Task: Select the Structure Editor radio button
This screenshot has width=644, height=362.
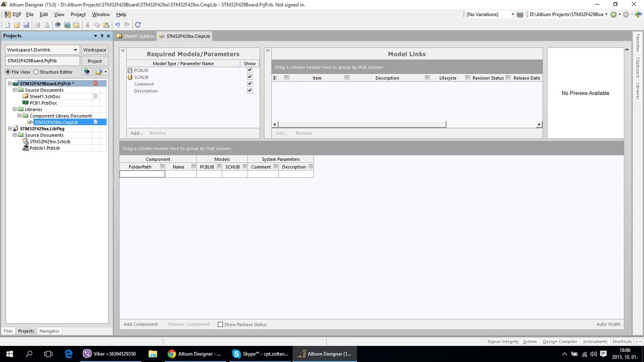Action: point(36,72)
